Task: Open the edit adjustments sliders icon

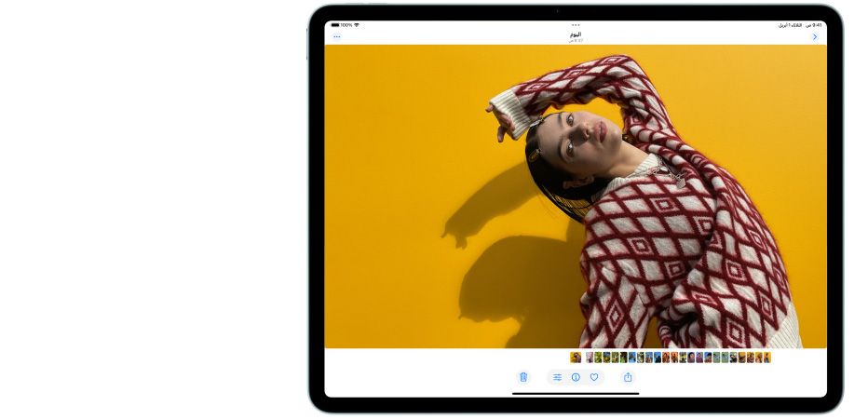Action: [557, 377]
